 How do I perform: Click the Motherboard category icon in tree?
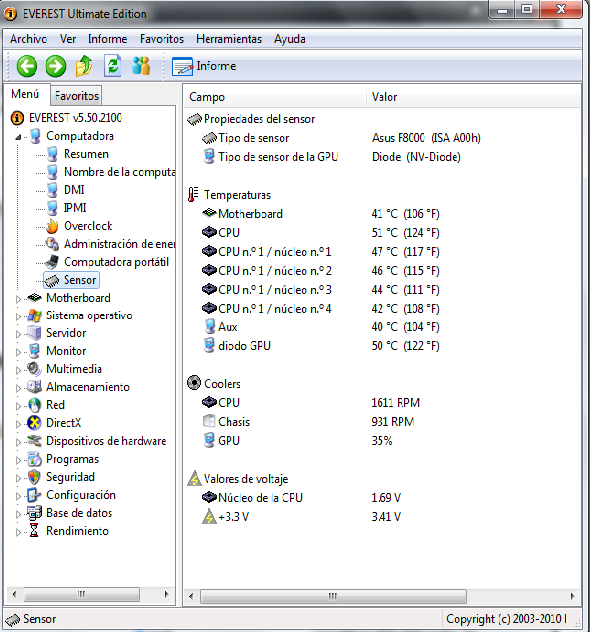pos(34,298)
